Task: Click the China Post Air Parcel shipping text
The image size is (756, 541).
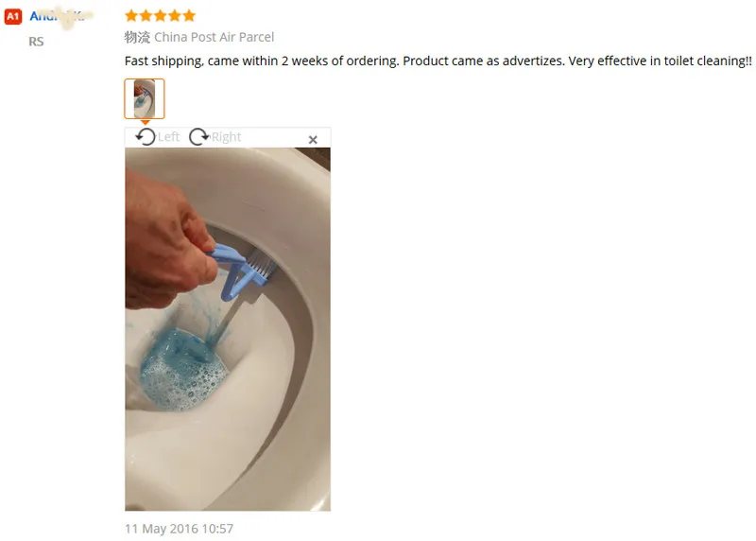Action: click(215, 37)
